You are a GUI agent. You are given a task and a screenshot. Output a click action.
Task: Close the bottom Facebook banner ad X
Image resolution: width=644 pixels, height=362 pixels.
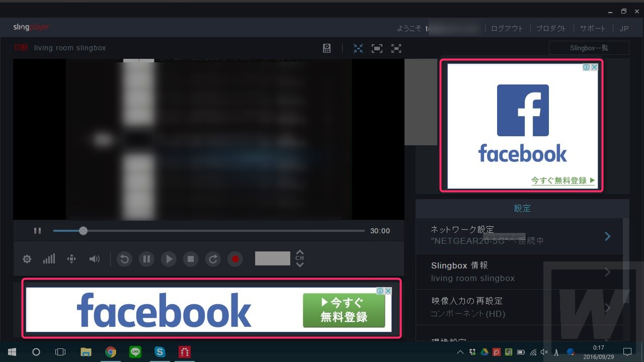pyautogui.click(x=388, y=291)
